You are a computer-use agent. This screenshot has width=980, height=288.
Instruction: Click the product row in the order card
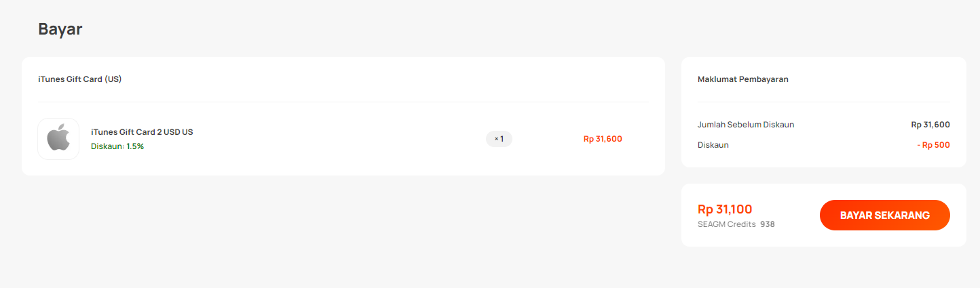[343, 139]
